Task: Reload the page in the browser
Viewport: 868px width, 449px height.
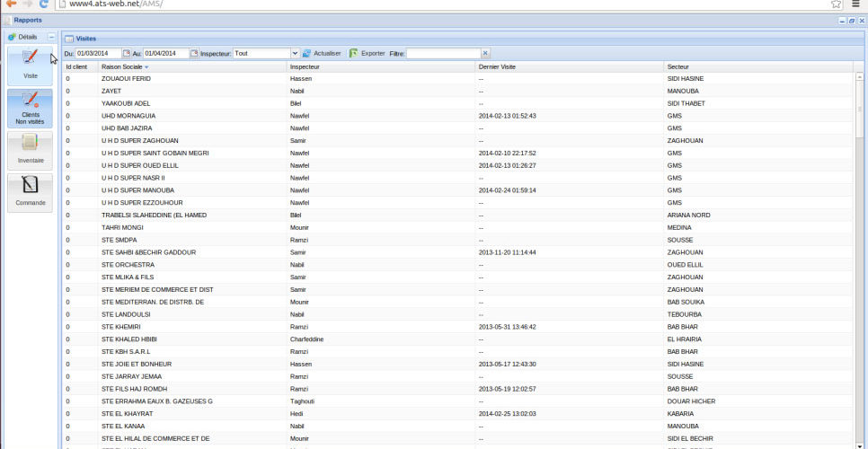Action: pos(44,4)
